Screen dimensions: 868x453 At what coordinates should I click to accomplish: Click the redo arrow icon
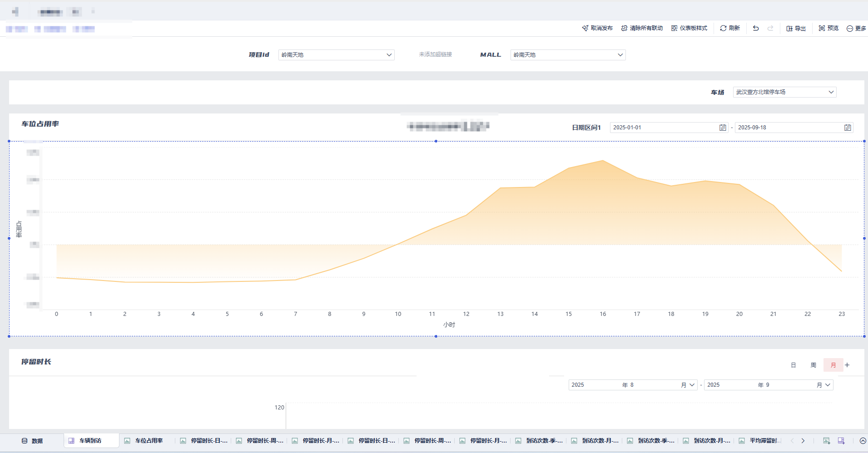770,28
